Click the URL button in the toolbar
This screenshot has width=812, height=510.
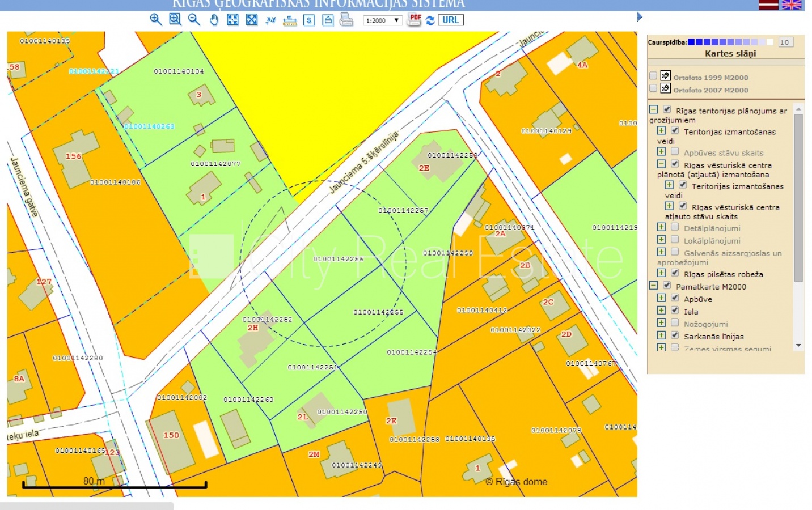tap(451, 20)
